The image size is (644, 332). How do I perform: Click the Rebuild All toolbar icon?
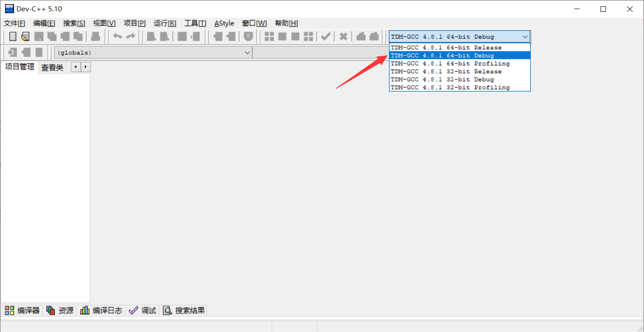pos(308,37)
